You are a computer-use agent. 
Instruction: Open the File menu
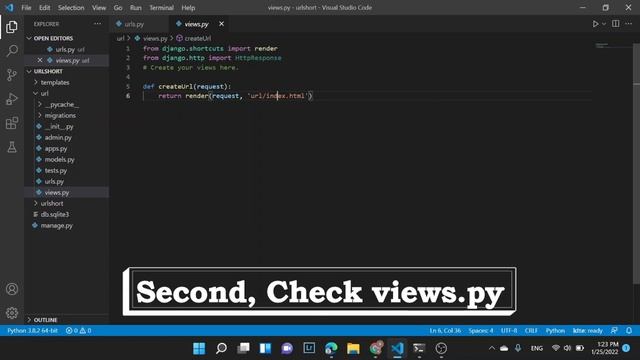click(26, 8)
